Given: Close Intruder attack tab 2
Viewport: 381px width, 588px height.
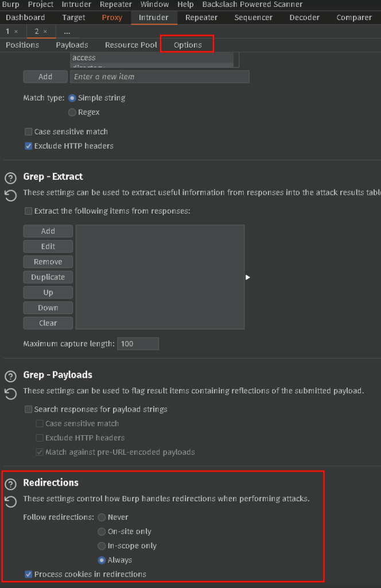Looking at the screenshot, I should [x=45, y=32].
